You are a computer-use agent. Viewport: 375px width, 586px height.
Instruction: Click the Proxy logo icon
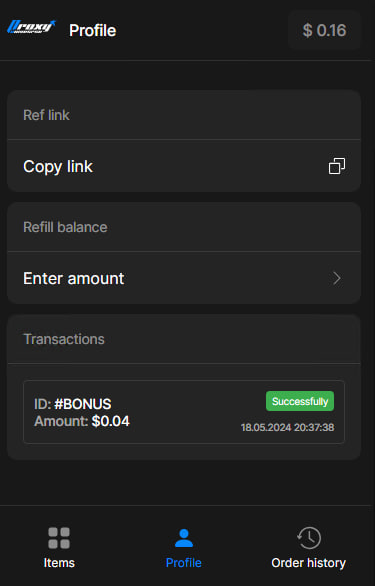point(31,27)
